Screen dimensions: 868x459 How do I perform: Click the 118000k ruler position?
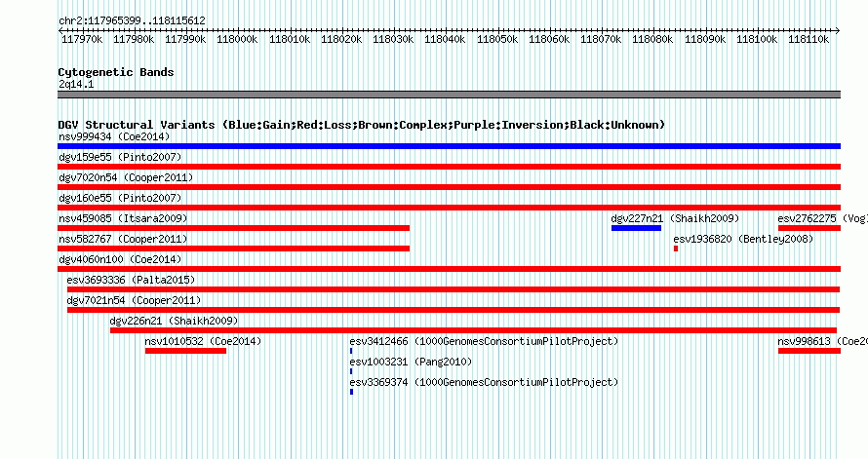(x=238, y=39)
